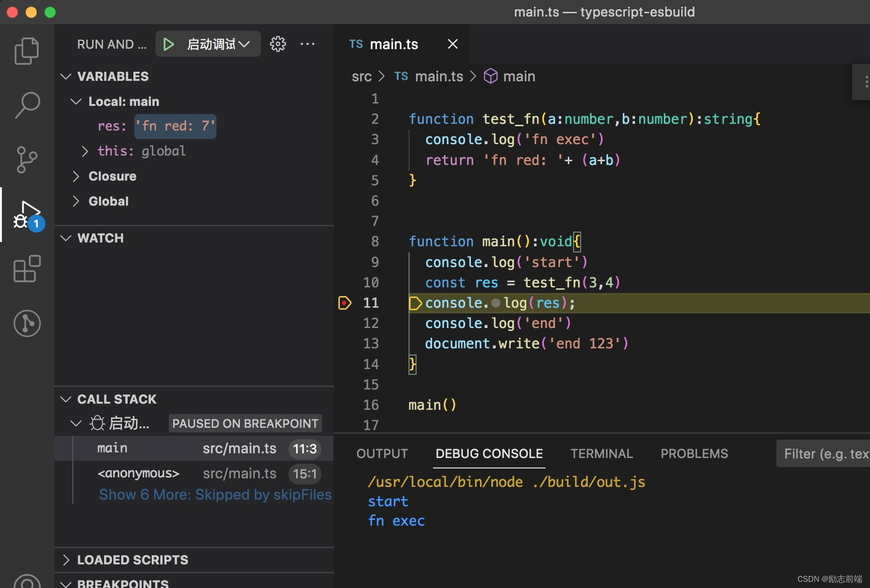The height and width of the screenshot is (588, 870).
Task: Open the Extensions view in activity bar
Action: (x=27, y=269)
